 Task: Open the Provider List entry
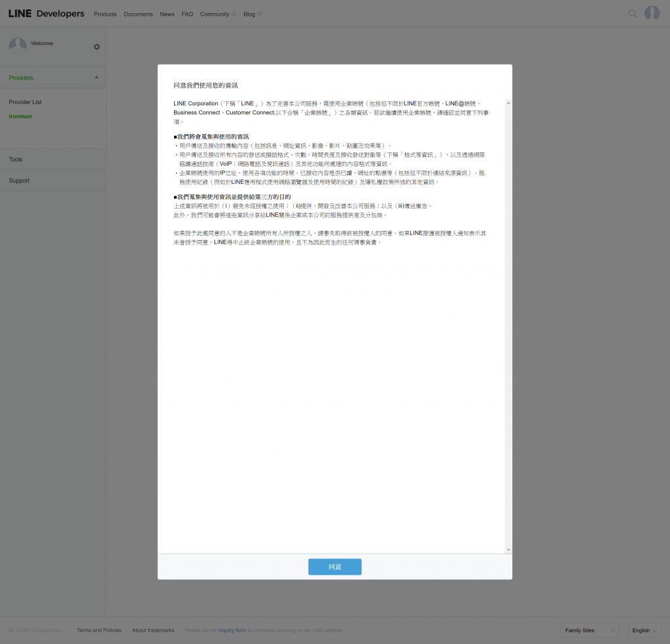pos(26,102)
